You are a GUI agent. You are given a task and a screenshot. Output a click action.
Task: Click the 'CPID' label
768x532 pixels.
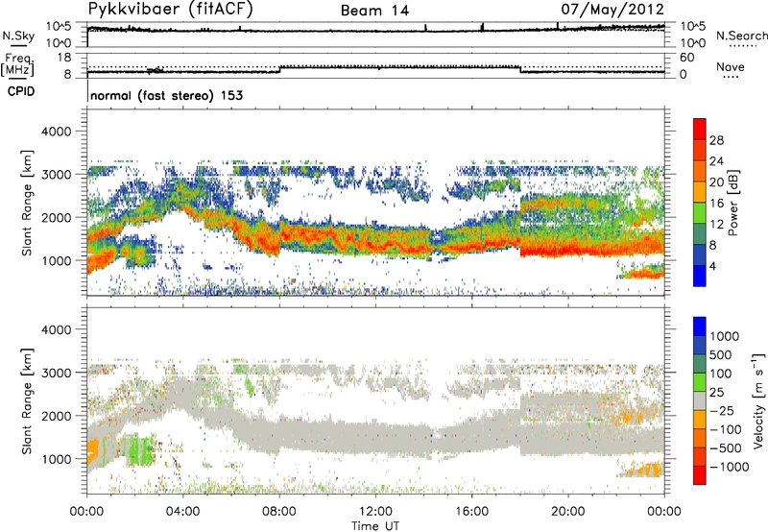coord(21,91)
